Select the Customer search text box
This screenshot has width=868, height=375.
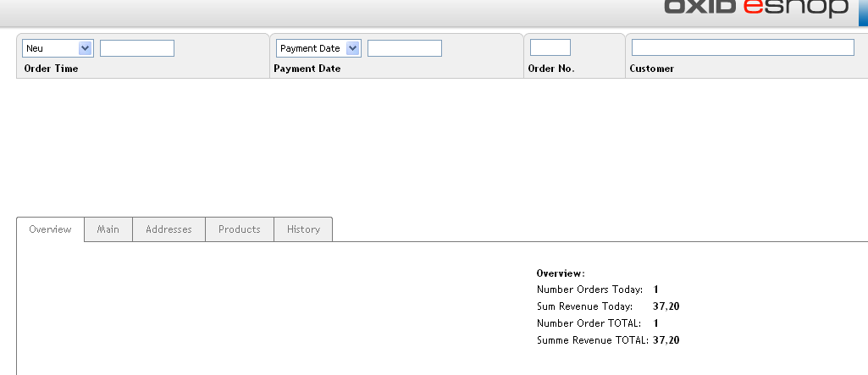pos(743,47)
